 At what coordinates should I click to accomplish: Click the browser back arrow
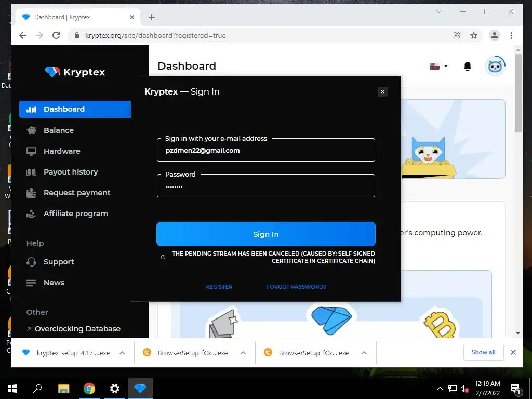(x=23, y=35)
